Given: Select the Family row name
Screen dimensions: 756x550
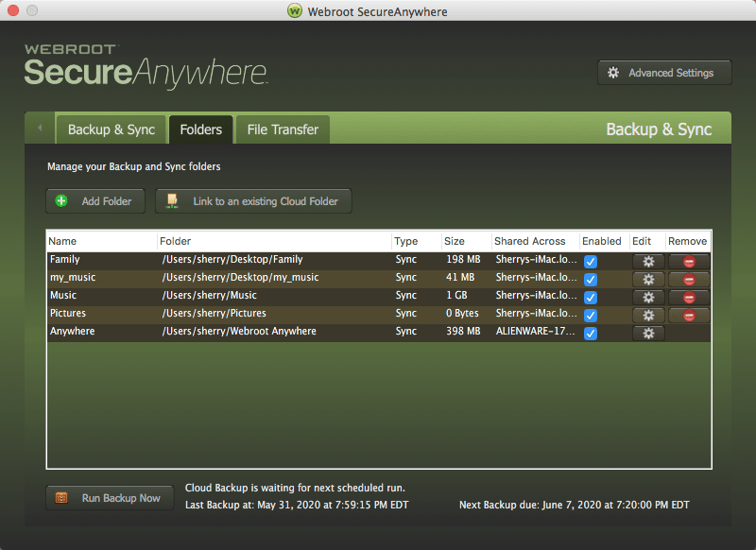Looking at the screenshot, I should click(64, 259).
